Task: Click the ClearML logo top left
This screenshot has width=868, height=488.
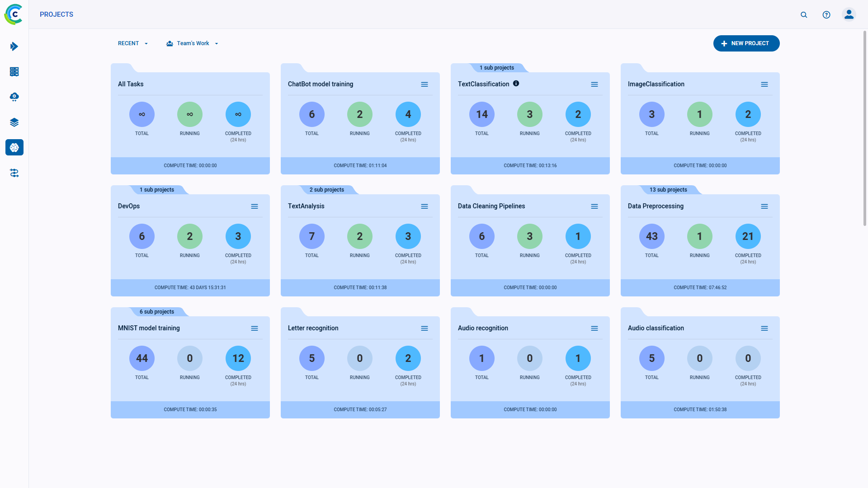Action: tap(14, 14)
